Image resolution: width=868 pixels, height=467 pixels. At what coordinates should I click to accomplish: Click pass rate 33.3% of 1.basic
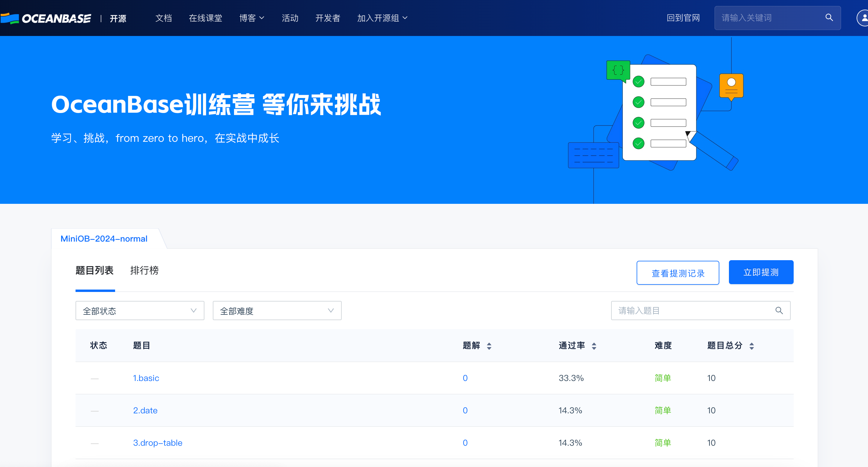571,378
